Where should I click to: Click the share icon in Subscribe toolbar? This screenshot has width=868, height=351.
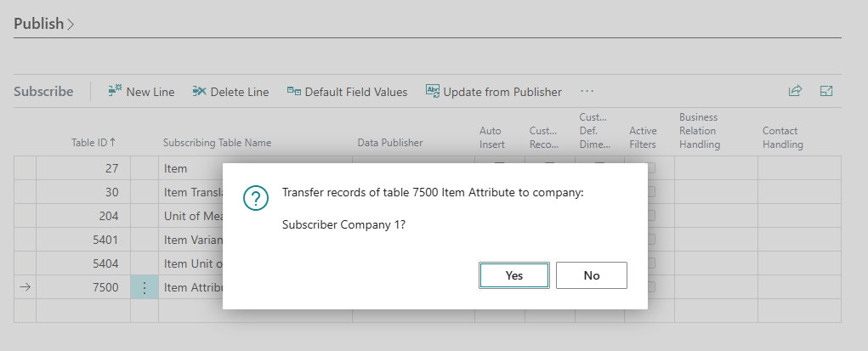coord(795,91)
